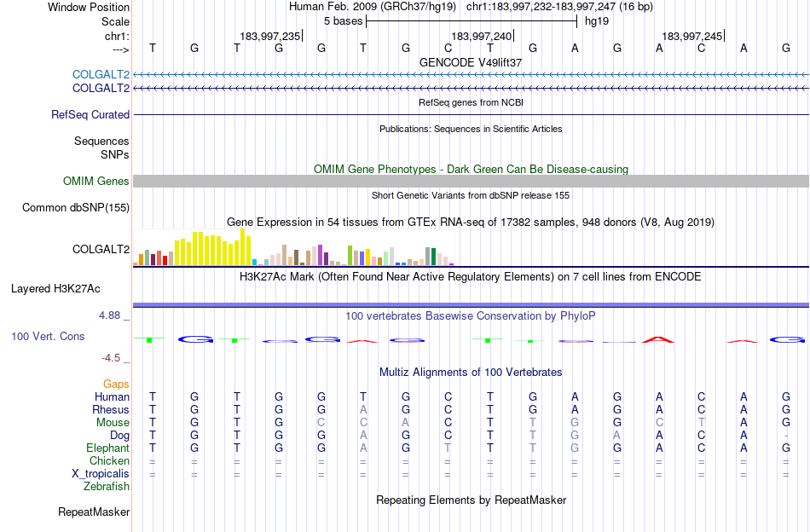Click the Window Position label
Image resolution: width=810 pixels, height=532 pixels.
pos(89,7)
